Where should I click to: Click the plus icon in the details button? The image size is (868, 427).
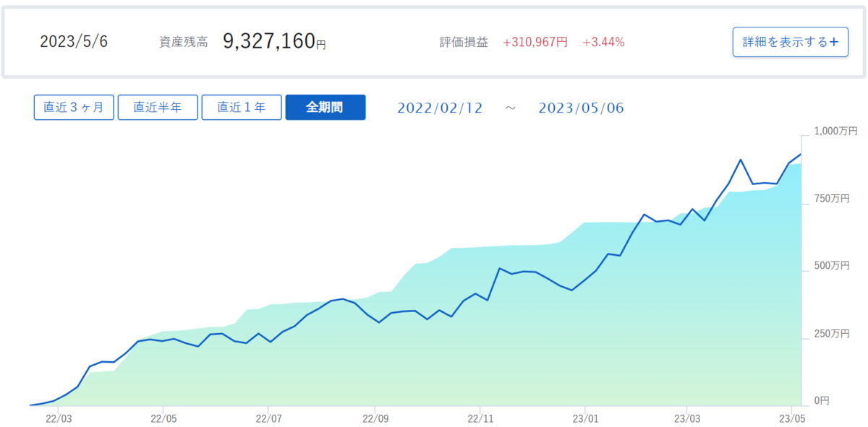click(833, 42)
